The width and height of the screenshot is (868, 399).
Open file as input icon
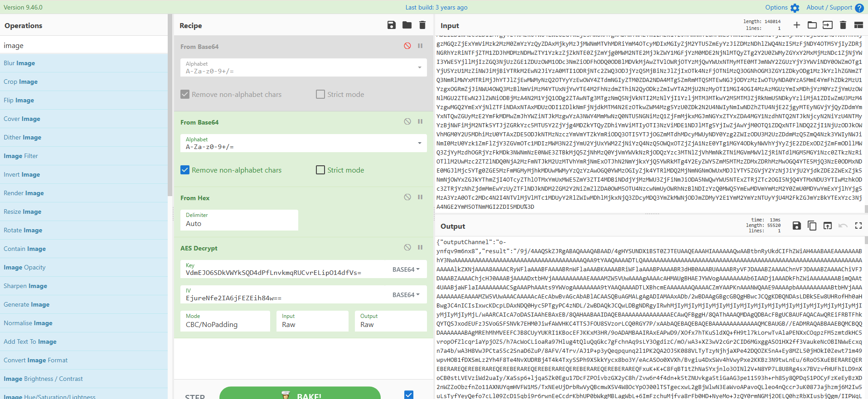pos(812,25)
